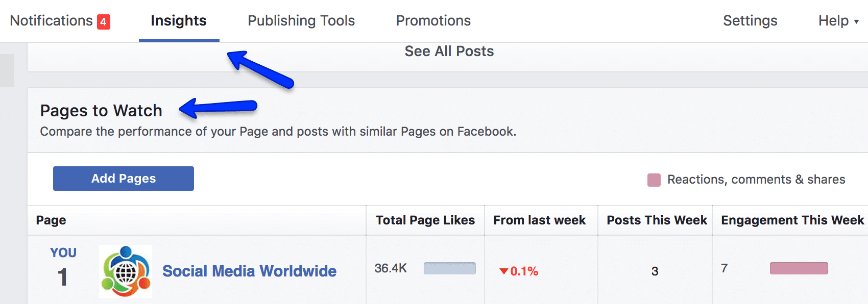Switch to the Insights tab
868x304 pixels.
pyautogui.click(x=179, y=21)
